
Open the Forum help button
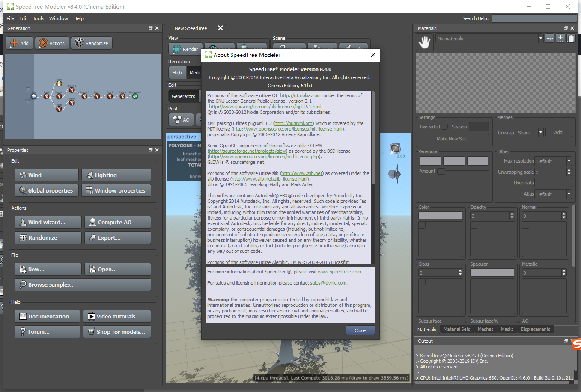[x=48, y=332]
